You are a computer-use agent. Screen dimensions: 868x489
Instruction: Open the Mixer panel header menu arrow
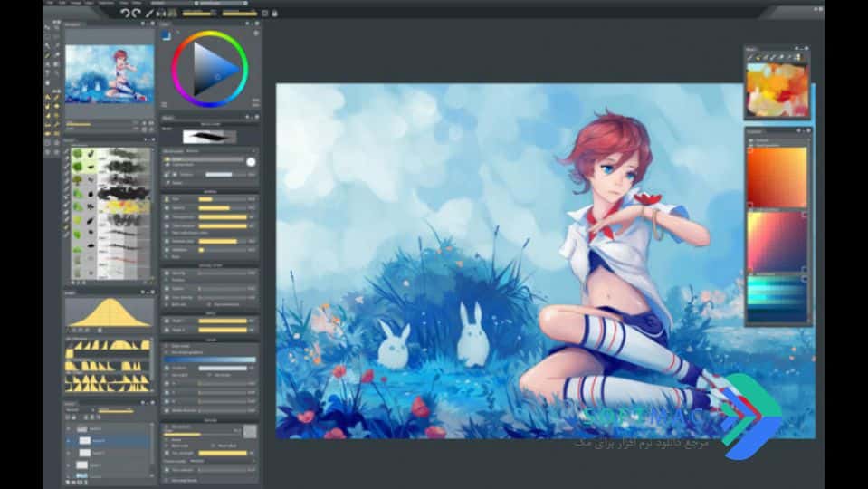(x=796, y=49)
